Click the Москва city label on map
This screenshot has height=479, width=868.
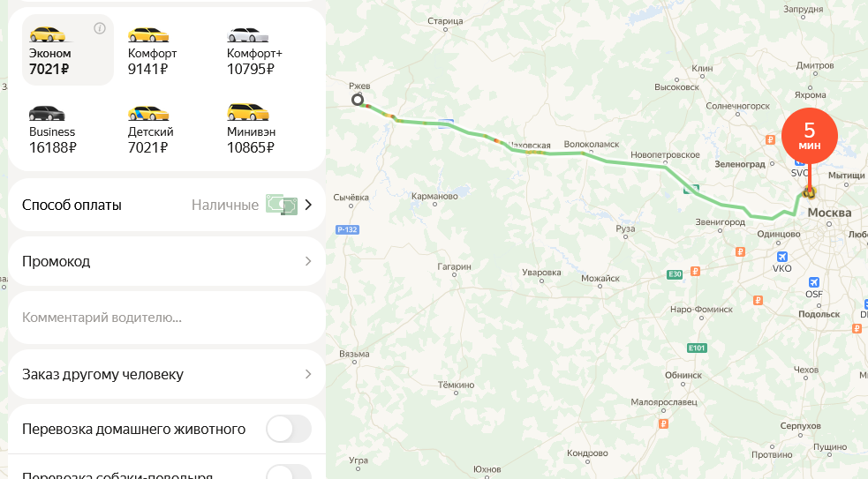[829, 213]
